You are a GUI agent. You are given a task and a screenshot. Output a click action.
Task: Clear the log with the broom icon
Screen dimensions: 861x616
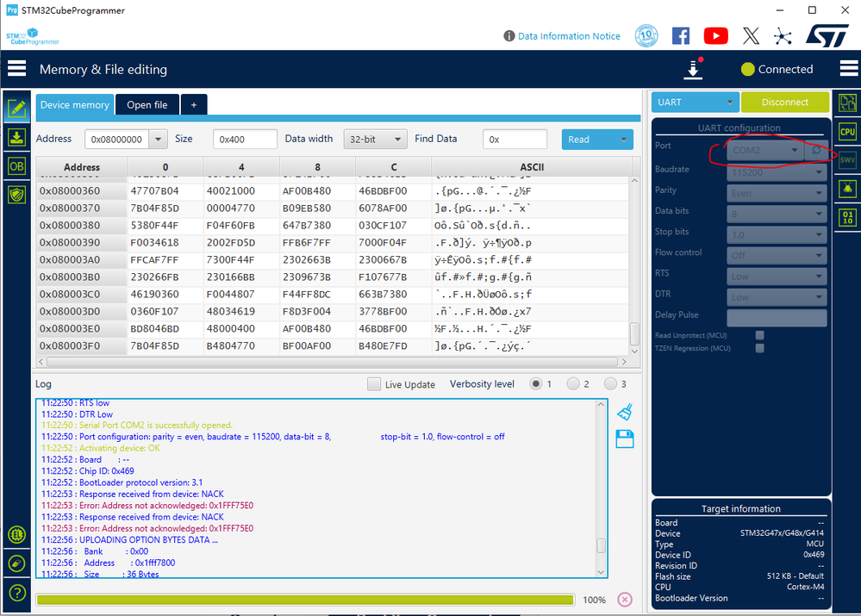[625, 412]
